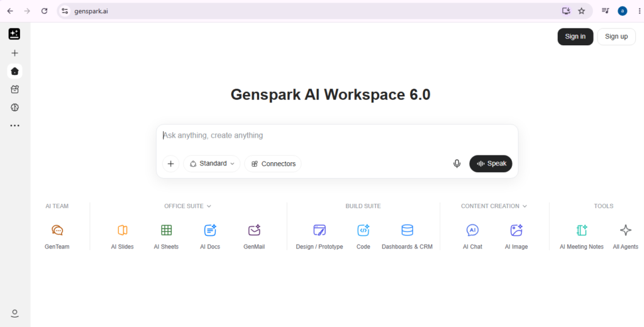Open Chrome profile avatar
The image size is (644, 327).
coord(623,11)
